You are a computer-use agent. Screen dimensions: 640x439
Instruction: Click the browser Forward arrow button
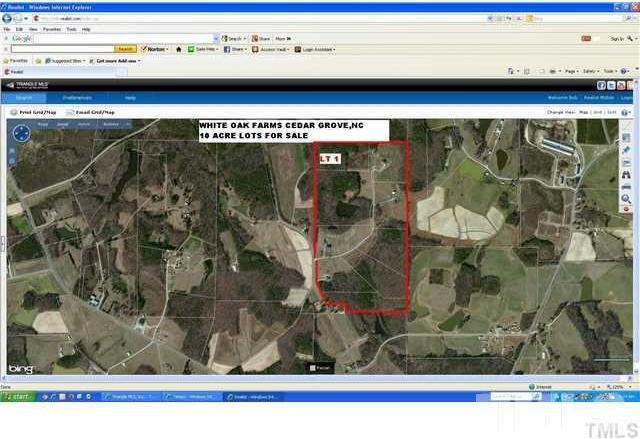[17, 18]
